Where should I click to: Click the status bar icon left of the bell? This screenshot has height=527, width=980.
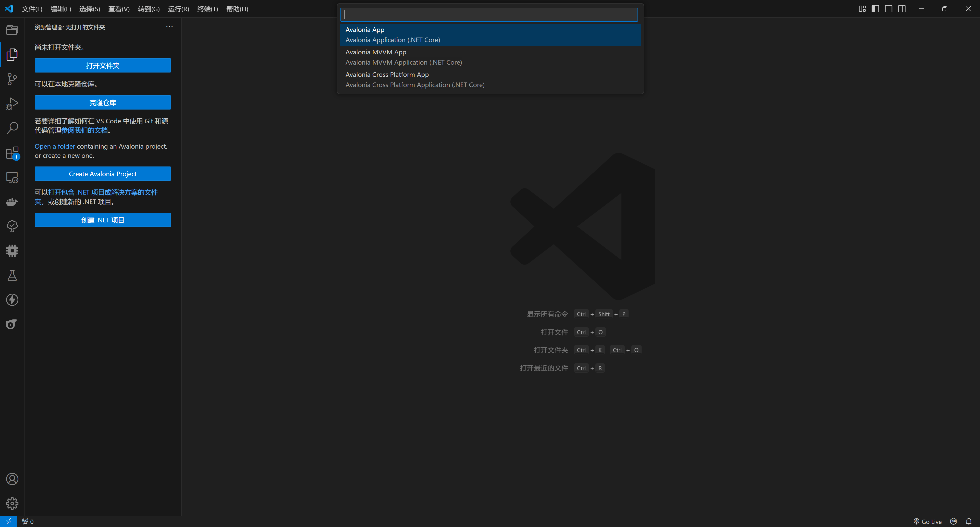point(953,522)
